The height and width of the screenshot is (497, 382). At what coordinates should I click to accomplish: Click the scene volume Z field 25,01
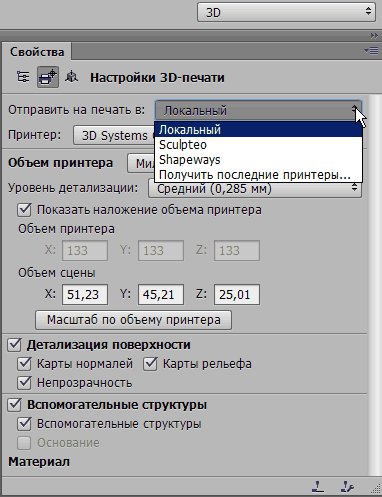(237, 295)
